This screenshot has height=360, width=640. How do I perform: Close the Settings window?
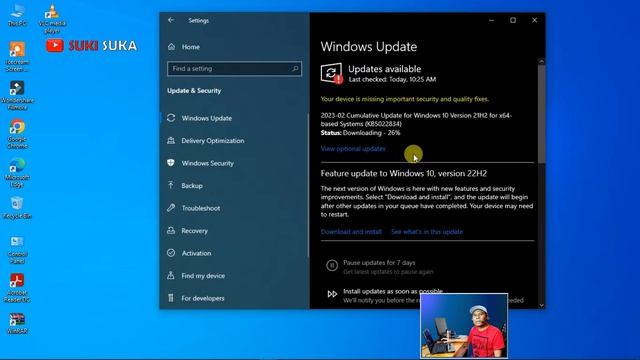tap(534, 20)
